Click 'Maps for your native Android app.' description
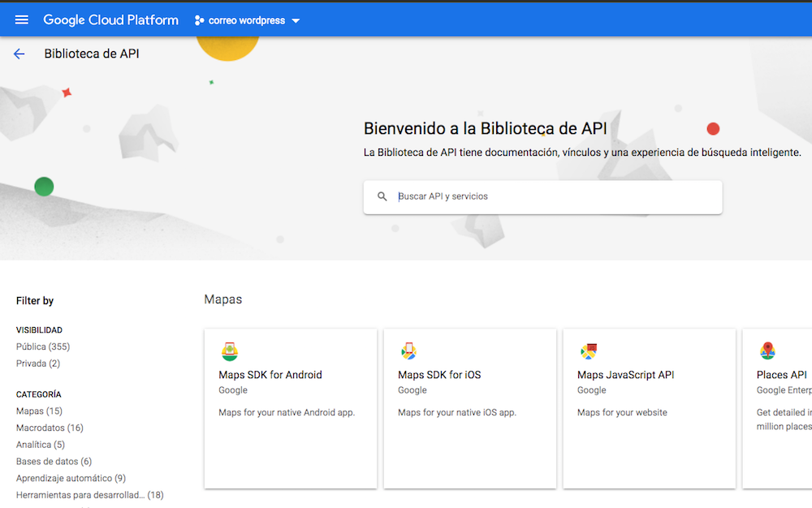Screen dimensions: 812x508 click(287, 413)
